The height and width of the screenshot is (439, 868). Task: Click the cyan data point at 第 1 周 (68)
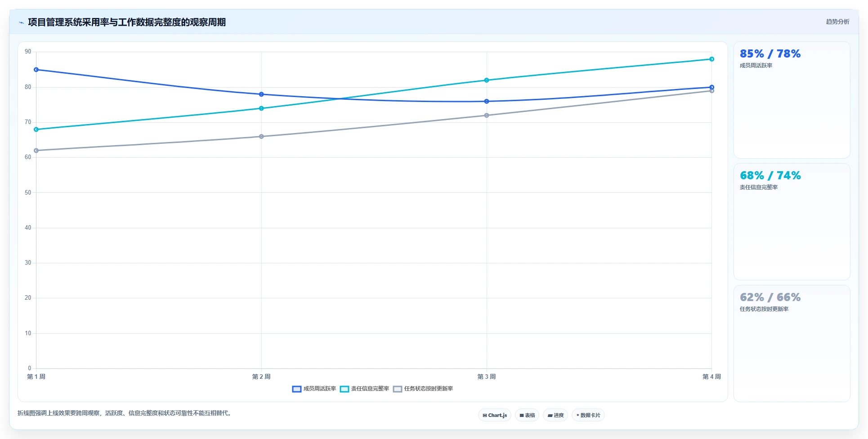coord(36,129)
